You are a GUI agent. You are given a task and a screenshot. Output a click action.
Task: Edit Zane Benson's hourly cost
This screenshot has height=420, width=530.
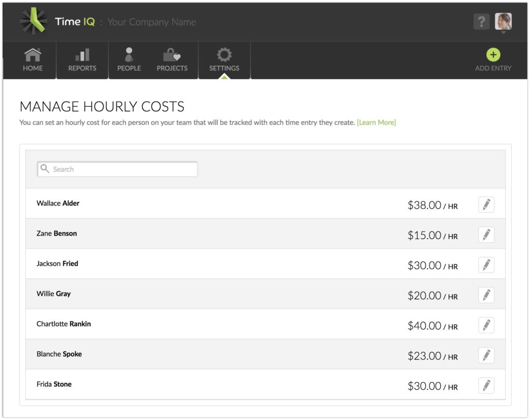click(x=485, y=235)
